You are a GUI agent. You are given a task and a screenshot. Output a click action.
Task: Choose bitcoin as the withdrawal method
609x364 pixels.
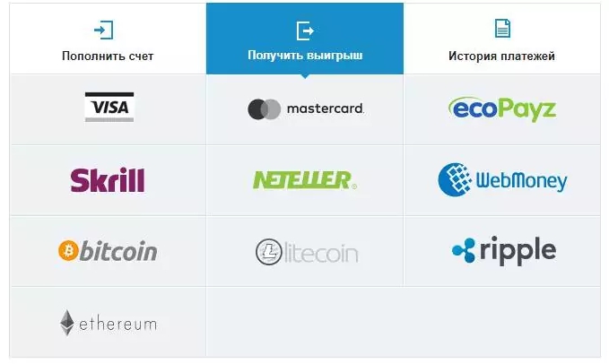tap(108, 251)
